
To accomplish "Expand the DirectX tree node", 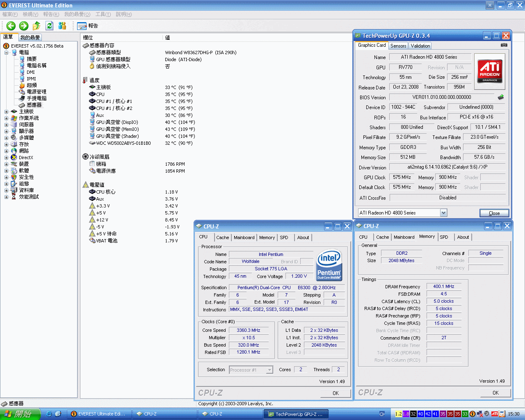I will pos(7,157).
